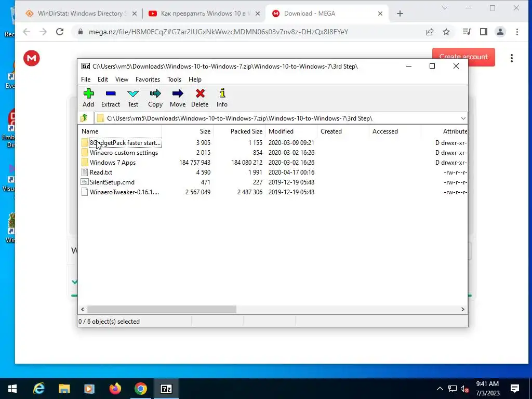This screenshot has width=532, height=399.
Task: Share this page icon in address bar
Action: click(x=430, y=32)
